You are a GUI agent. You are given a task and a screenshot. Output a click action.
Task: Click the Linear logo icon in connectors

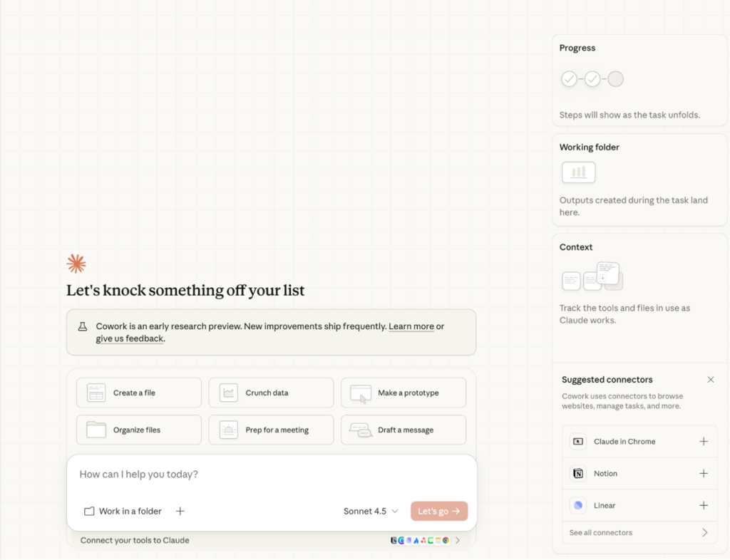click(578, 506)
